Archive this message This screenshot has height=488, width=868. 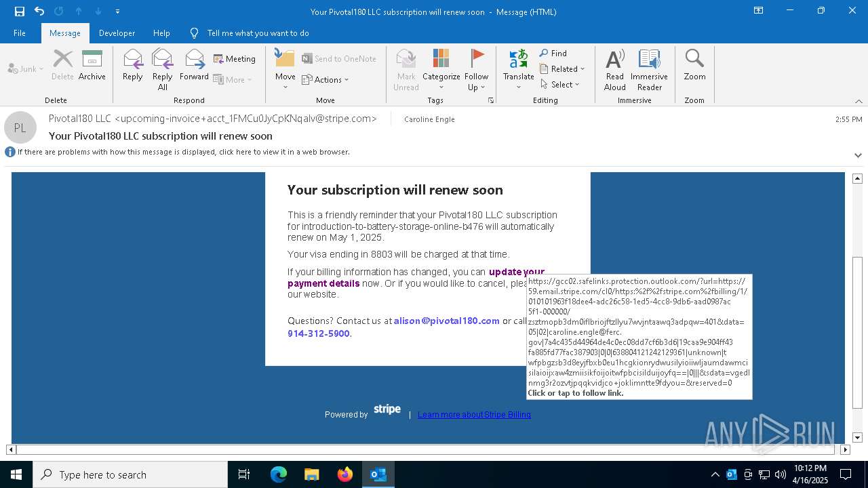coord(92,65)
